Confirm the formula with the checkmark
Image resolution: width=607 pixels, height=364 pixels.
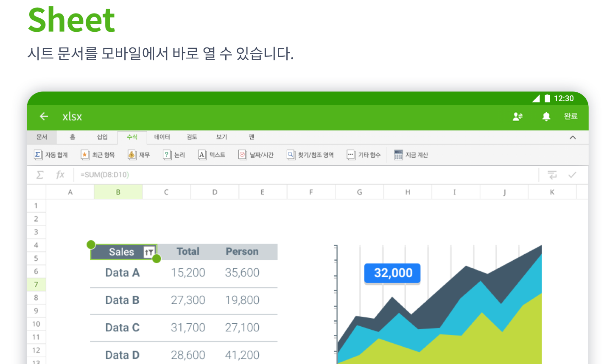tap(572, 175)
